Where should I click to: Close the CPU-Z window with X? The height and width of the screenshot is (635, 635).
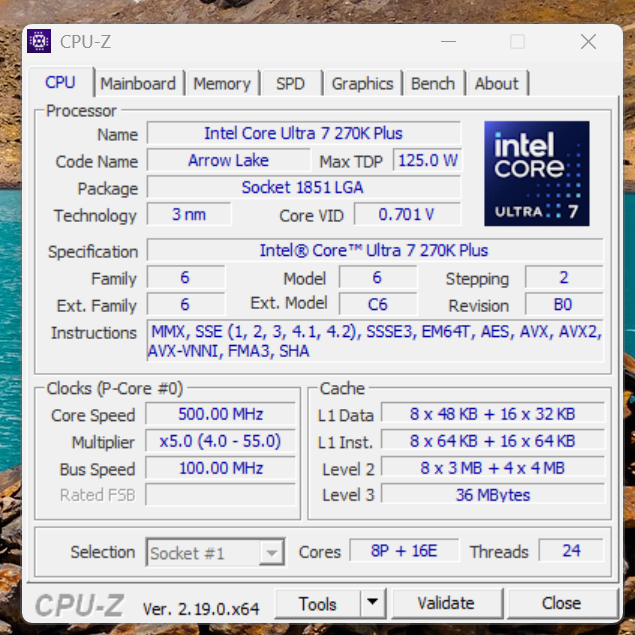click(588, 41)
